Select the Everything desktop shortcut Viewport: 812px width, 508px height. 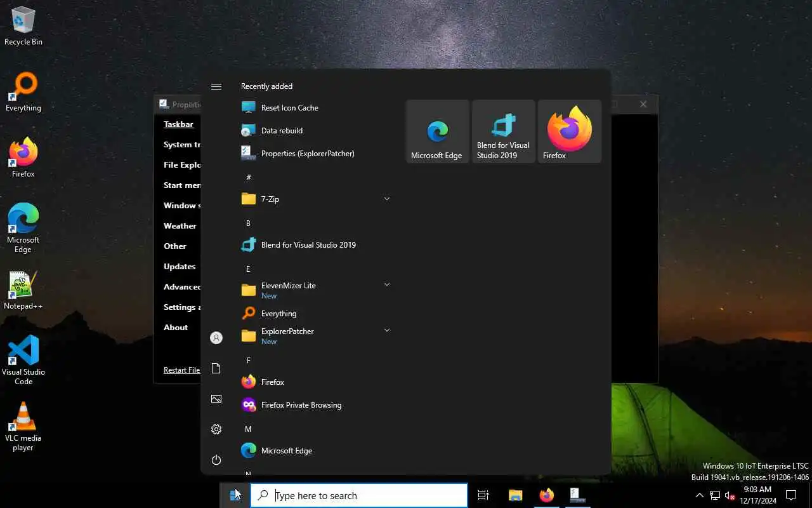tap(23, 92)
